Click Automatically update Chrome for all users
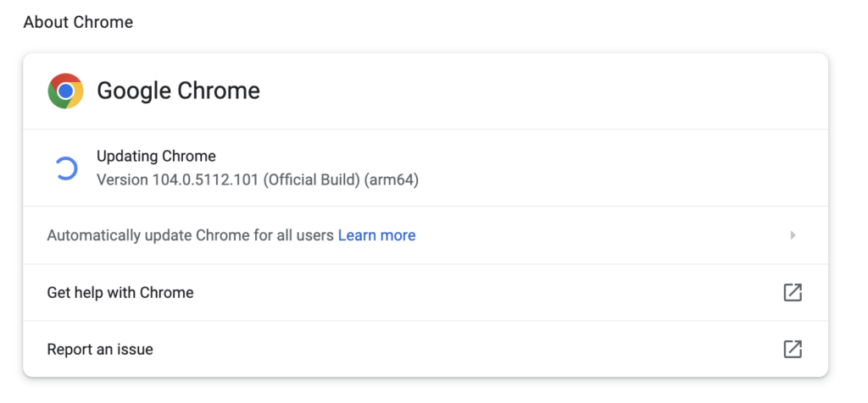The height and width of the screenshot is (403, 868). [x=190, y=235]
